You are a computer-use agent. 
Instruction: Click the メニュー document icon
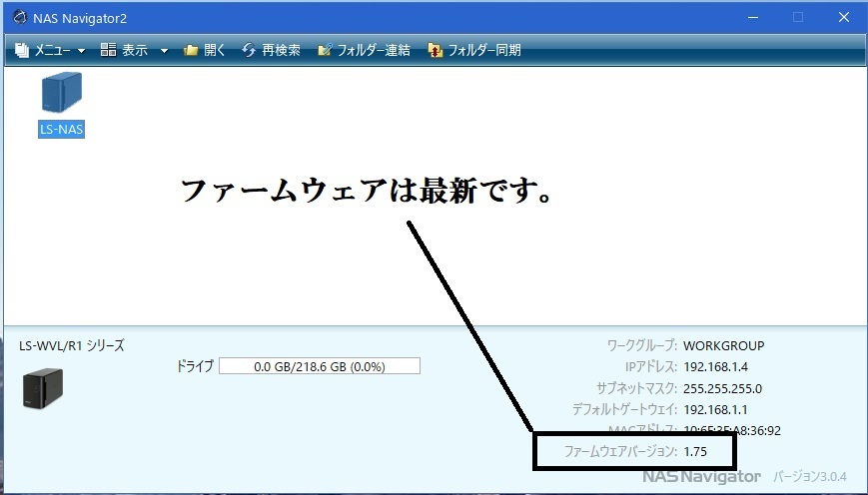[22, 50]
